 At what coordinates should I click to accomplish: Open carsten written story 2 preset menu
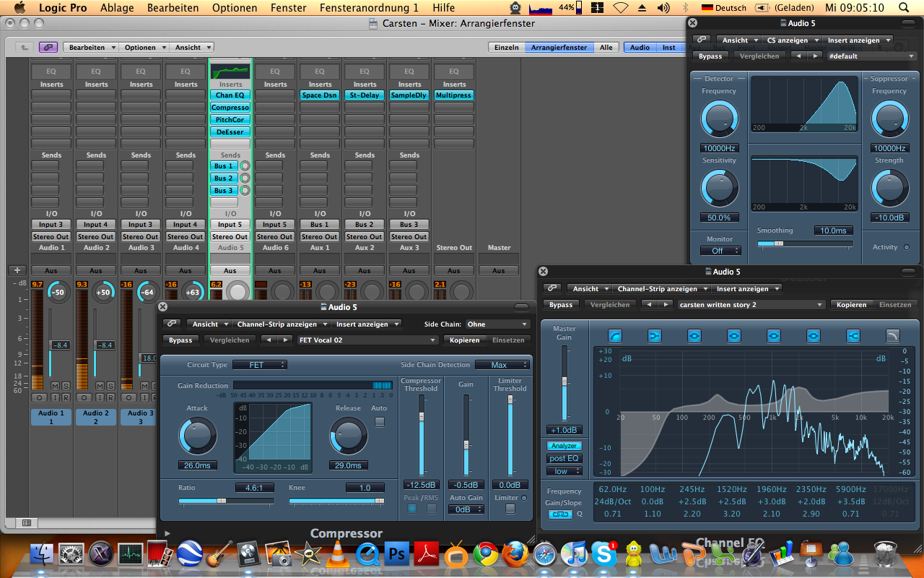click(x=751, y=305)
